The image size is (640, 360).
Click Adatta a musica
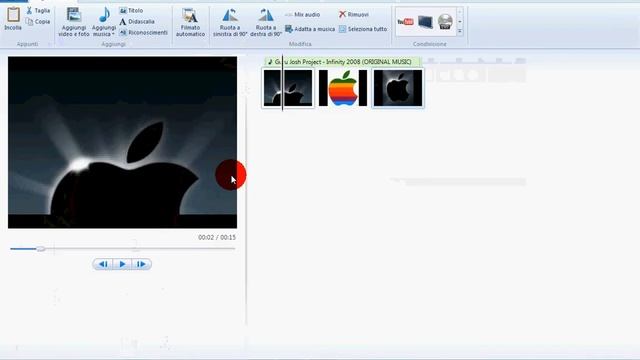coord(310,29)
